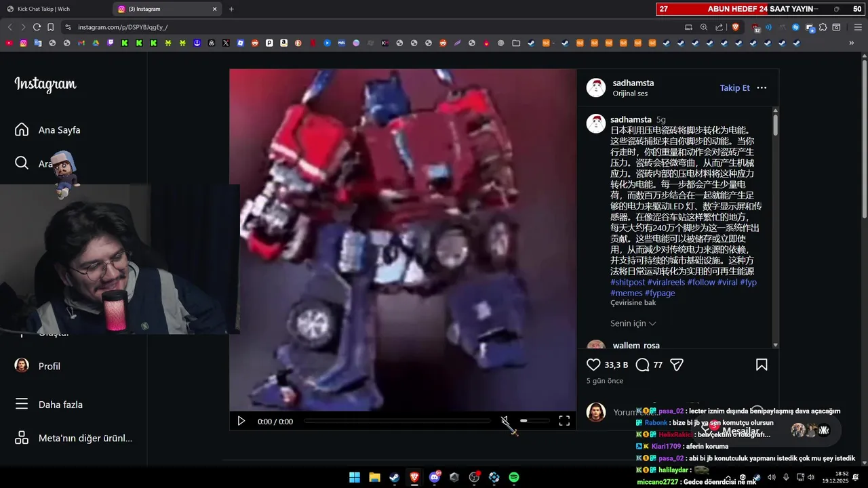Open Spotify from taskbar

point(514,477)
